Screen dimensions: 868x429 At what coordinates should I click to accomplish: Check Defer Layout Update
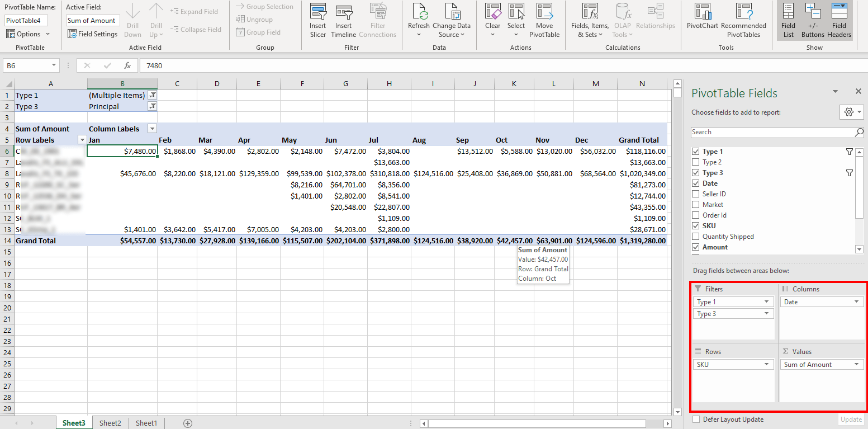tap(696, 419)
